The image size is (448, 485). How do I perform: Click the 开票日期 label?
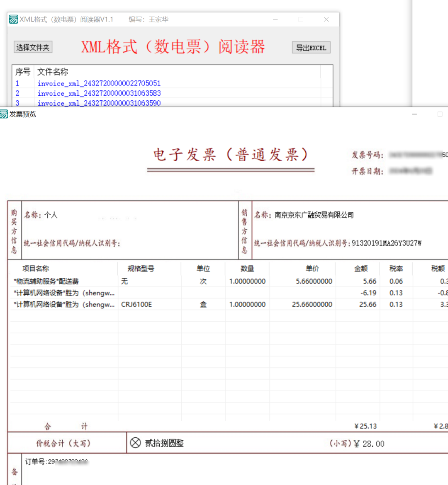(x=368, y=171)
